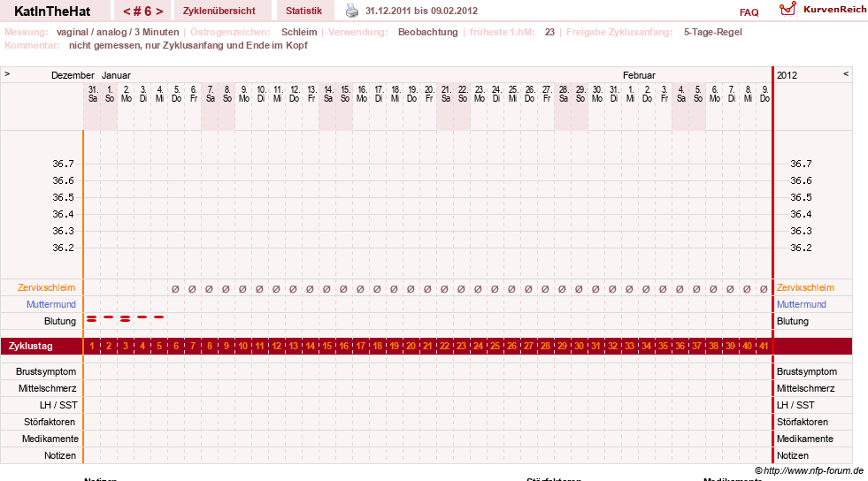Click the printer icon

tap(352, 11)
